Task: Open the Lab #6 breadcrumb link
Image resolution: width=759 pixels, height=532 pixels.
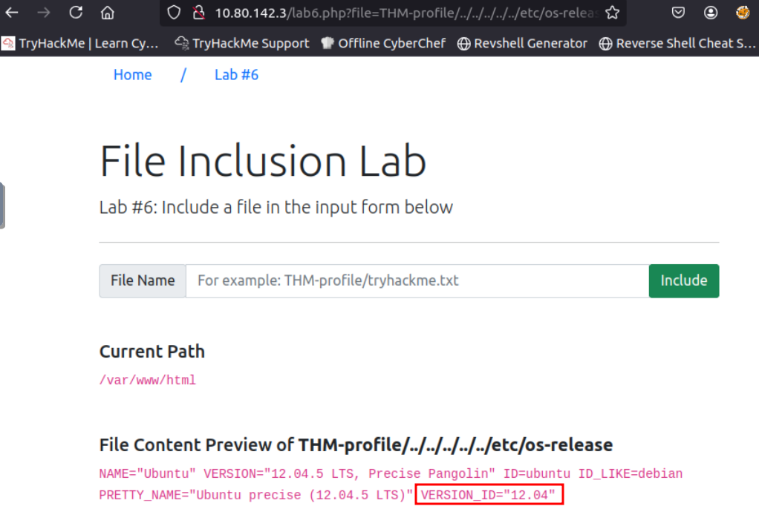Action: (236, 75)
